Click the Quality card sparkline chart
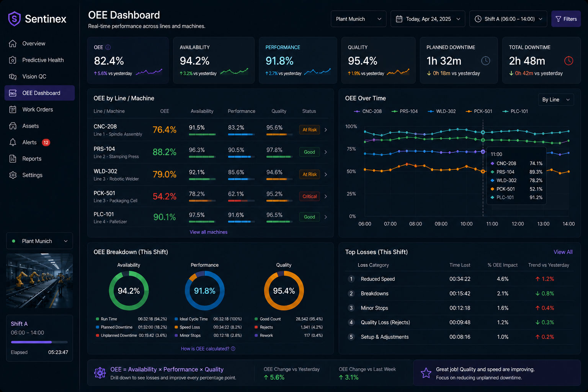Viewport: 588px width, 392px height. tap(398, 72)
